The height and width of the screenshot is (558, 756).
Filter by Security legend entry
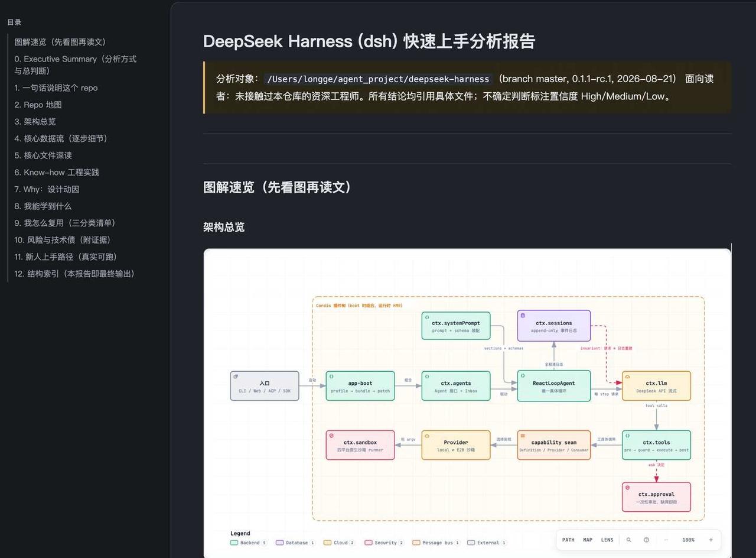coord(384,543)
